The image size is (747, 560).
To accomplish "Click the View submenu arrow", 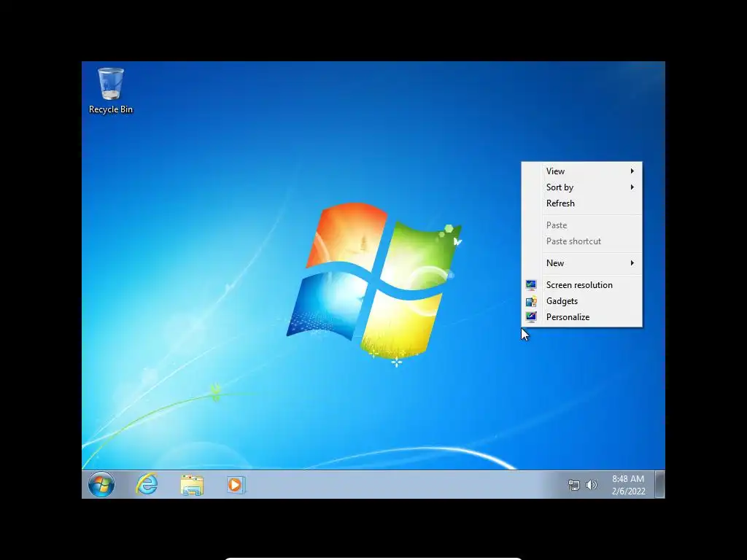I will (632, 171).
